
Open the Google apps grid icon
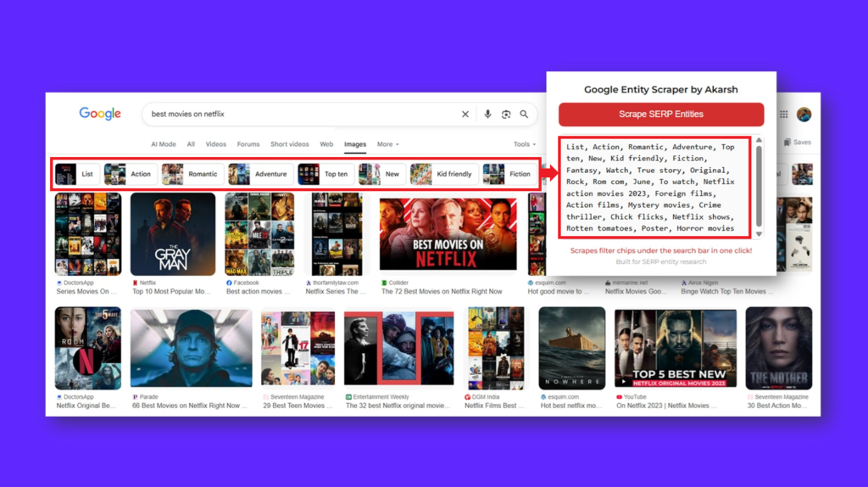[784, 115]
